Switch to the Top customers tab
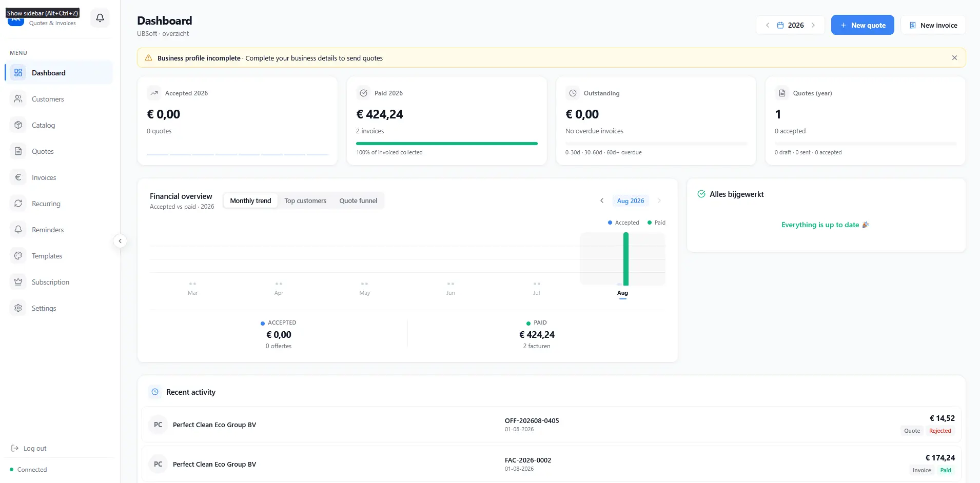Image resolution: width=980 pixels, height=483 pixels. [x=305, y=200]
